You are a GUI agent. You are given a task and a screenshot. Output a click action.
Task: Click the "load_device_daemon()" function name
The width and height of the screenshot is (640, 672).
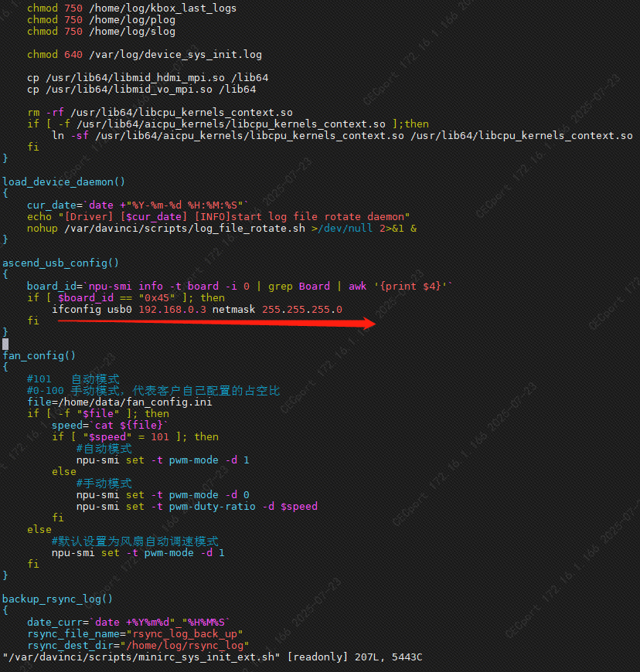(63, 182)
